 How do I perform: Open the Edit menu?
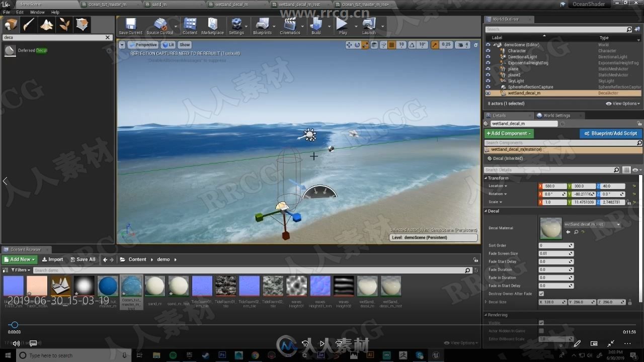[20, 12]
